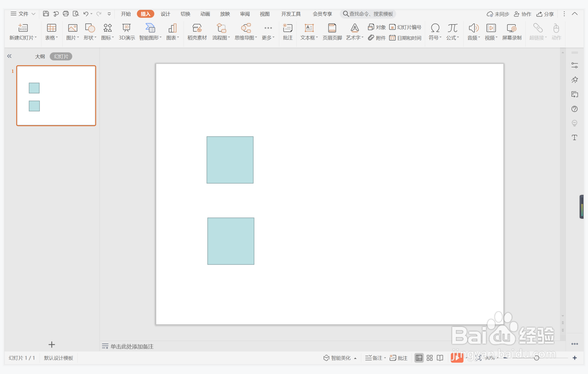
Task: Add new slide with plus button
Action: point(52,345)
